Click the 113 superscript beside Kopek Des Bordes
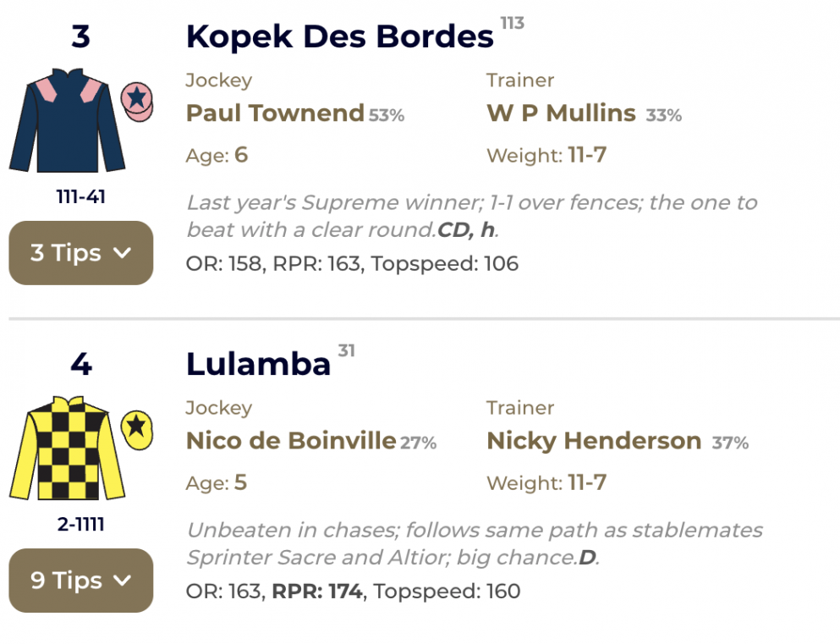Screen dimensions: 840x644 [512, 23]
